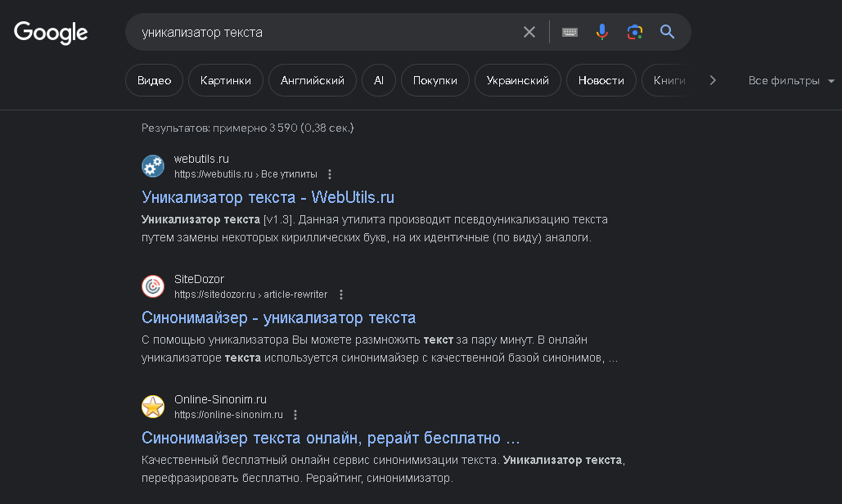
Task: Search by image with Google Lens icon
Action: [x=635, y=32]
